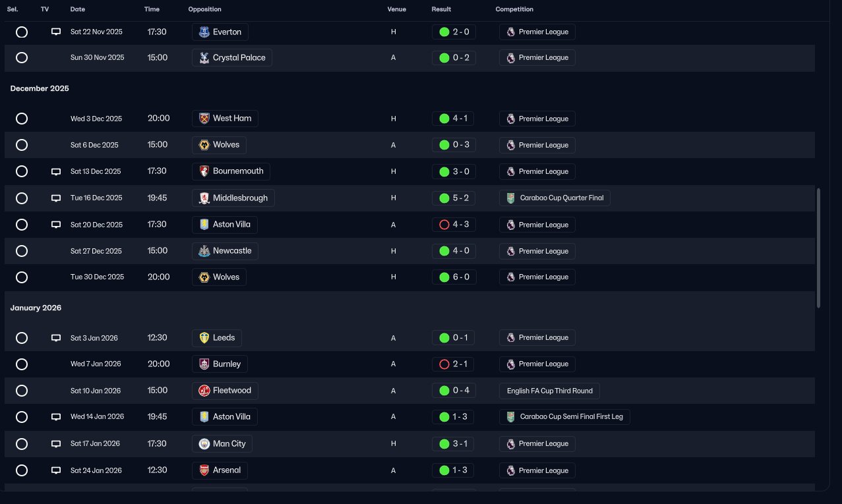This screenshot has height=504, width=842.
Task: Click the Man City club crest icon
Action: pos(204,444)
